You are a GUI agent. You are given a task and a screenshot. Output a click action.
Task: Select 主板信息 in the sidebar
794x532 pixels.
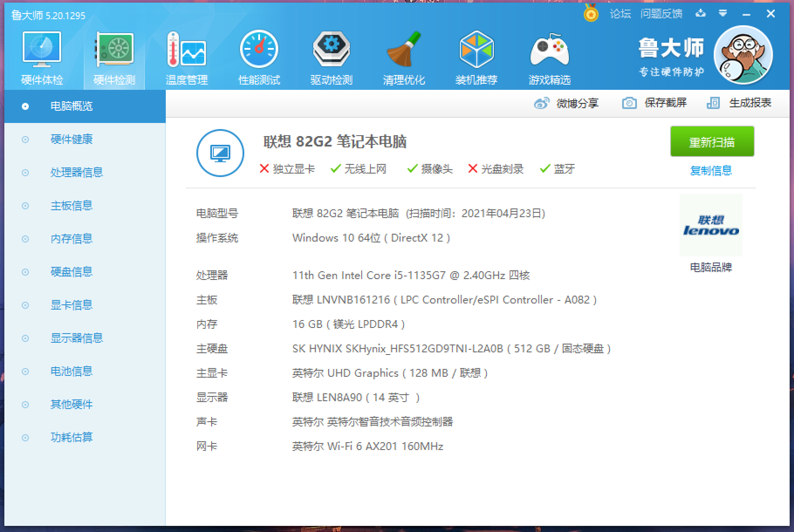(85, 206)
